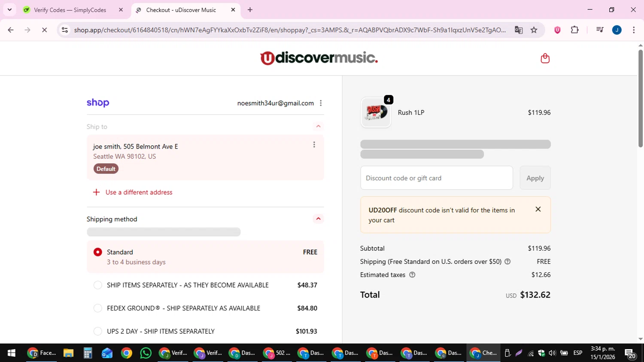Open the 502 Chrome window in taskbar

(277, 353)
